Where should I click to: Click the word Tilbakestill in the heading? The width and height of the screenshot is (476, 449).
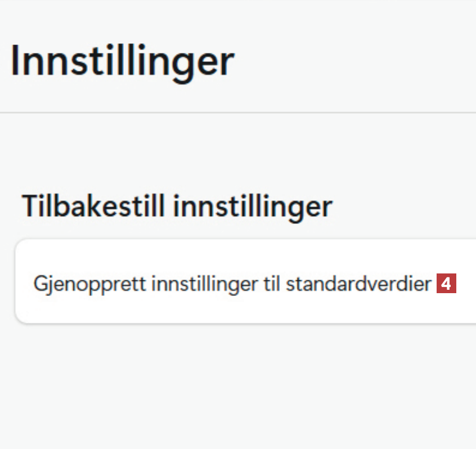point(94,206)
